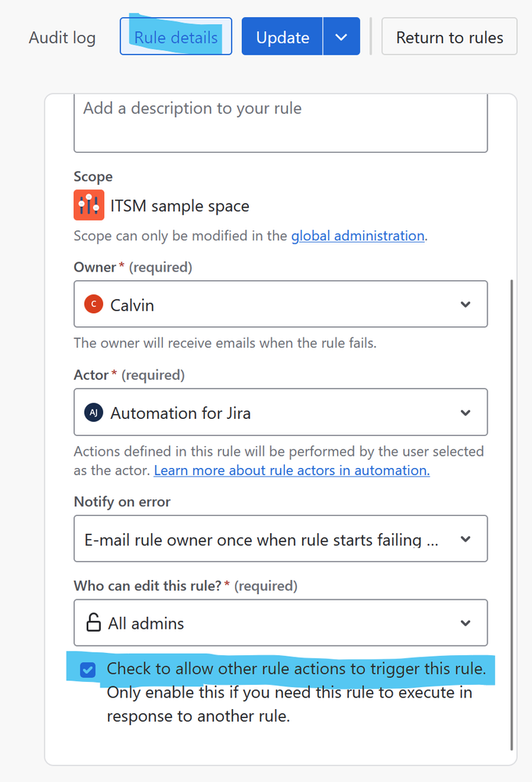Click the rule description text field
Screen dimensions: 532x782
[280, 121]
